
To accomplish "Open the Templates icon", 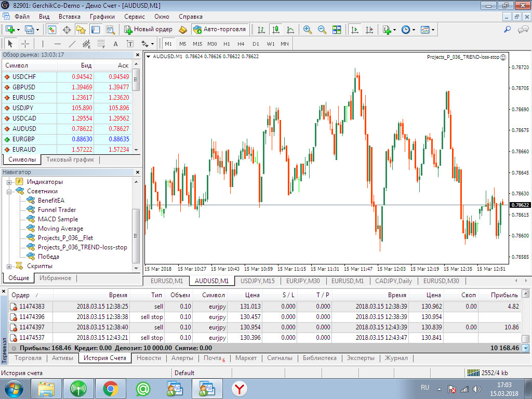I will pos(425,30).
